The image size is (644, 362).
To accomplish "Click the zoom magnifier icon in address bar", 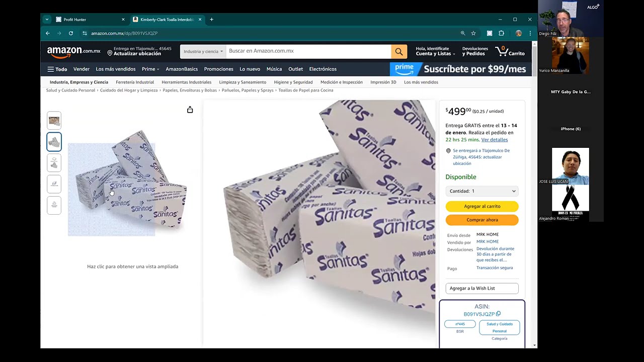I will [x=463, y=33].
